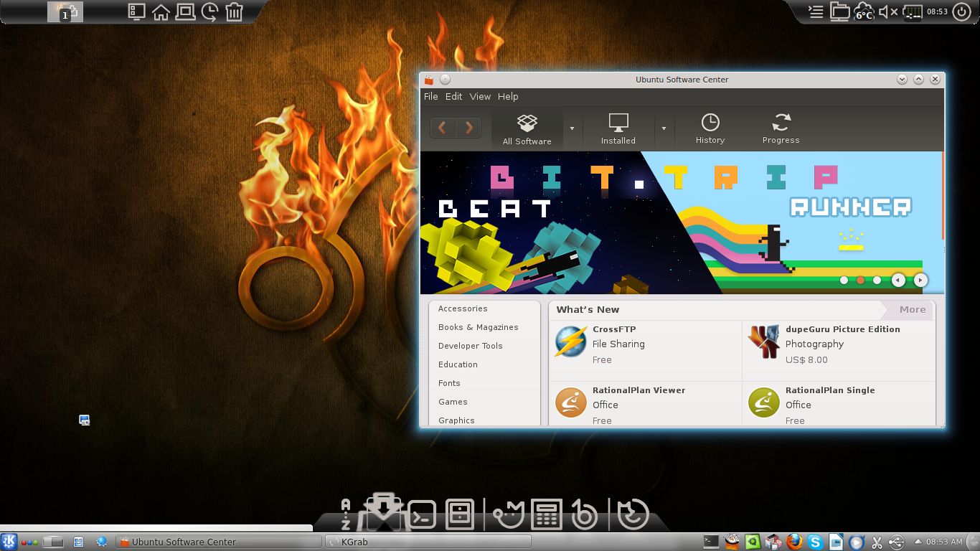The width and height of the screenshot is (980, 551).
Task: Open the Education category
Action: pyautogui.click(x=458, y=364)
